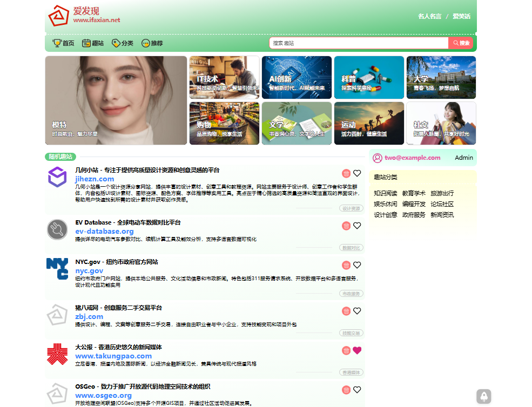Remove the zbj.com entry with trash icon
Screen dimensions: 532x407
coord(346,311)
